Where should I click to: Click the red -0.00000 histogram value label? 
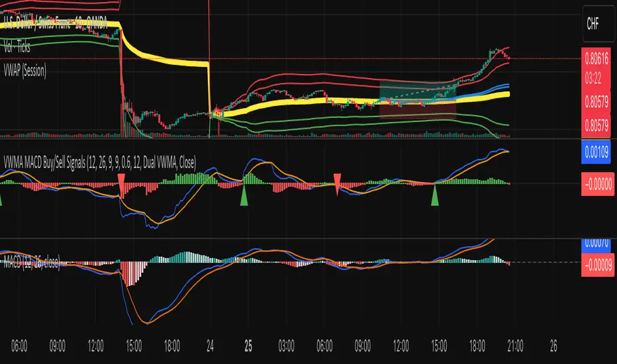click(x=598, y=184)
